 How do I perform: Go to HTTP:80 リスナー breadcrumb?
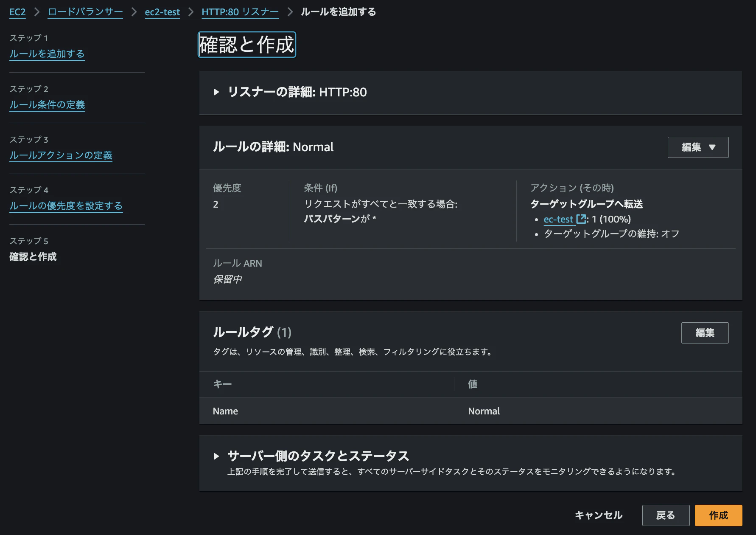pos(240,12)
